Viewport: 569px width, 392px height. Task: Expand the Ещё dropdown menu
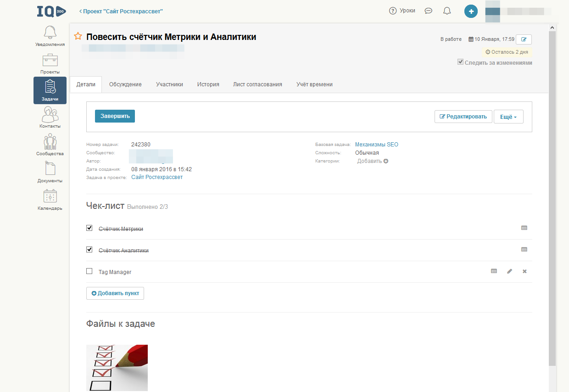pyautogui.click(x=508, y=117)
